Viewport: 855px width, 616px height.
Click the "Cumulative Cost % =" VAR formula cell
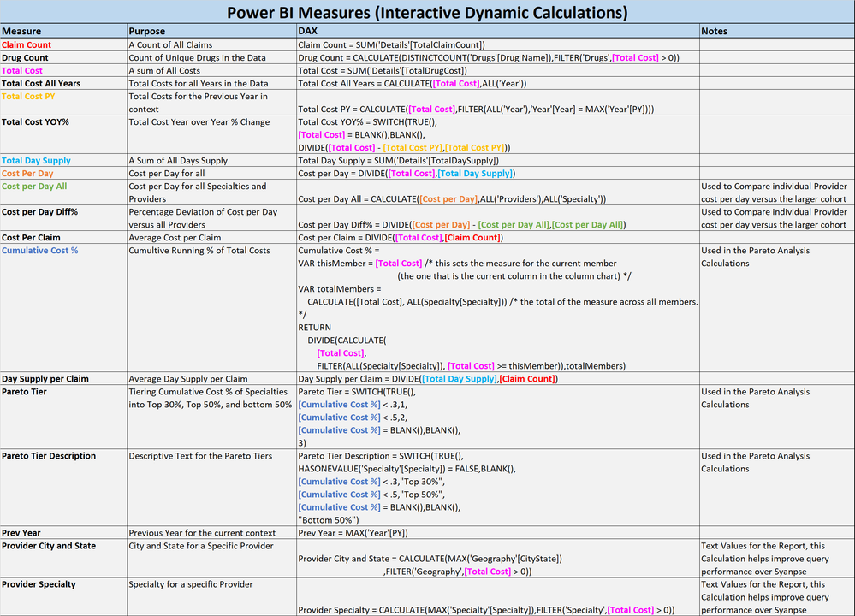498,308
